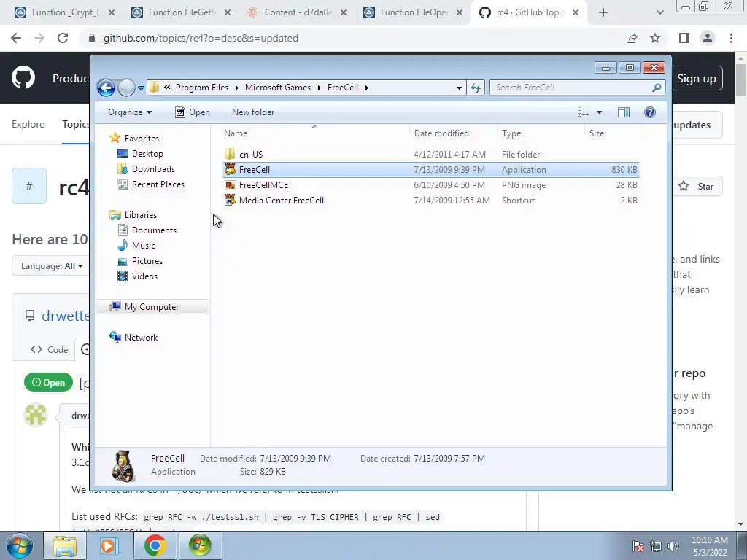
Task: Expand arrow after FreeCell breadcrumb
Action: point(367,87)
